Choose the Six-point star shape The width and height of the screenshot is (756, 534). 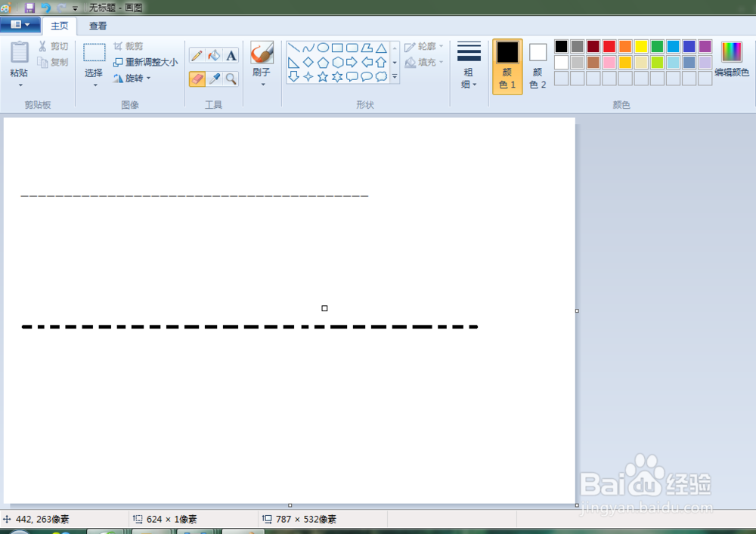[x=337, y=76]
